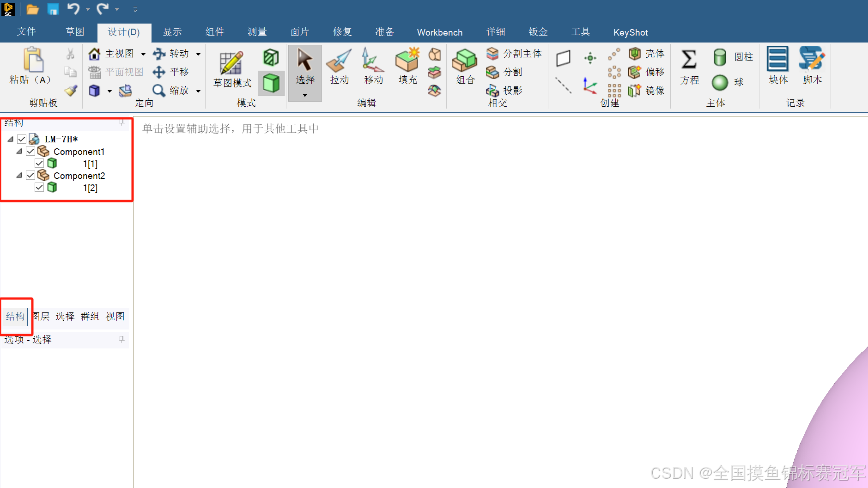
Task: Open the Equation (方程) sigma tool
Action: [689, 67]
